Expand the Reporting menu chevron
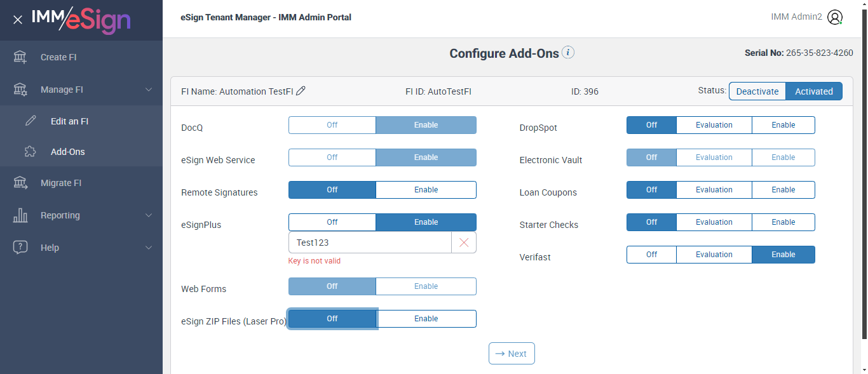Screen dimensions: 868x374 [x=149, y=215]
